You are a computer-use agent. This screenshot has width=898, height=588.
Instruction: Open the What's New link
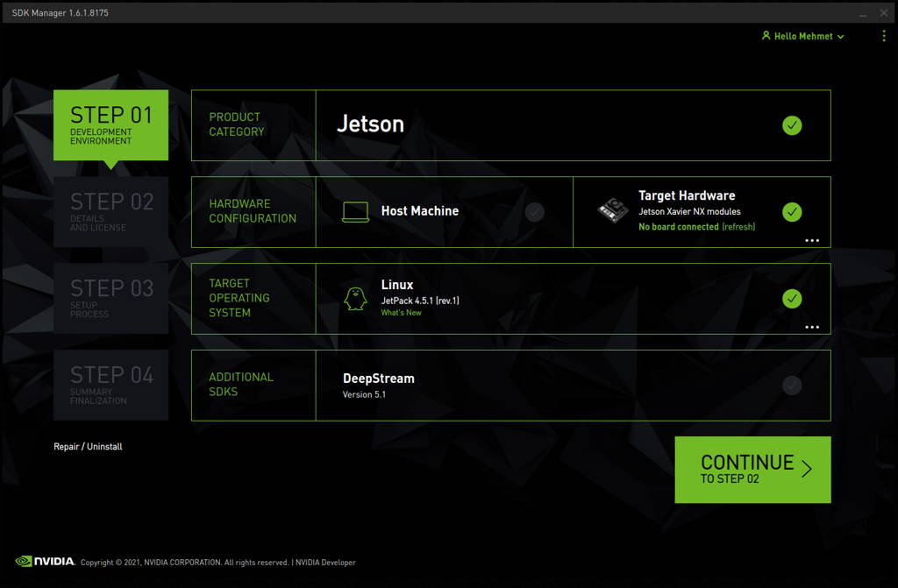coord(401,313)
